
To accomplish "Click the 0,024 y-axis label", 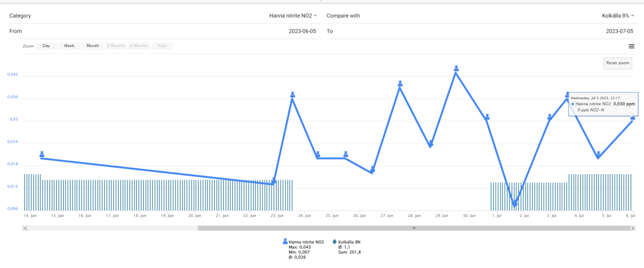I will tap(12, 142).
